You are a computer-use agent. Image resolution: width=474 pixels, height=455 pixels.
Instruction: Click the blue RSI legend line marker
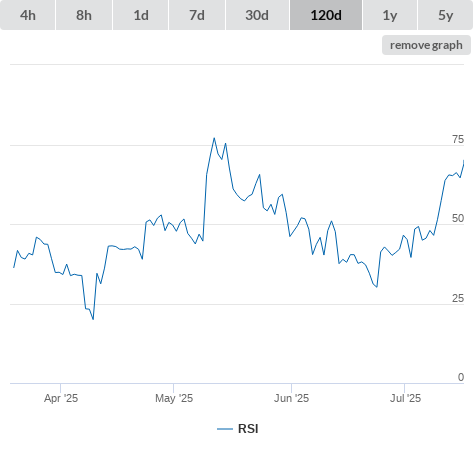[225, 429]
